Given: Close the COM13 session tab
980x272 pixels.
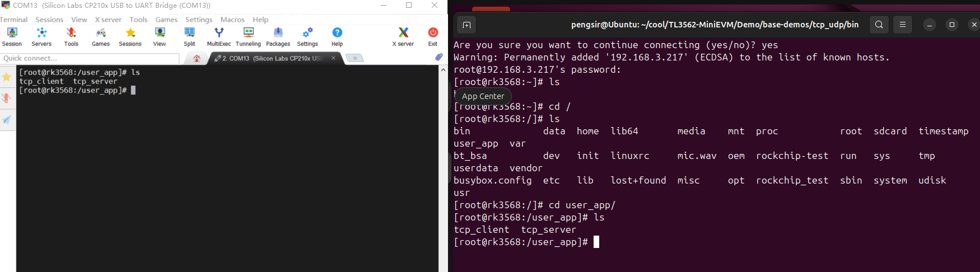Looking at the screenshot, I should tap(333, 58).
